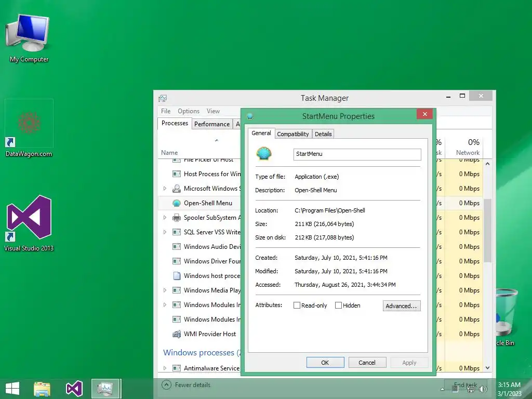Click the Windows Audio Device process icon
This screenshot has width=532, height=399.
(x=177, y=247)
